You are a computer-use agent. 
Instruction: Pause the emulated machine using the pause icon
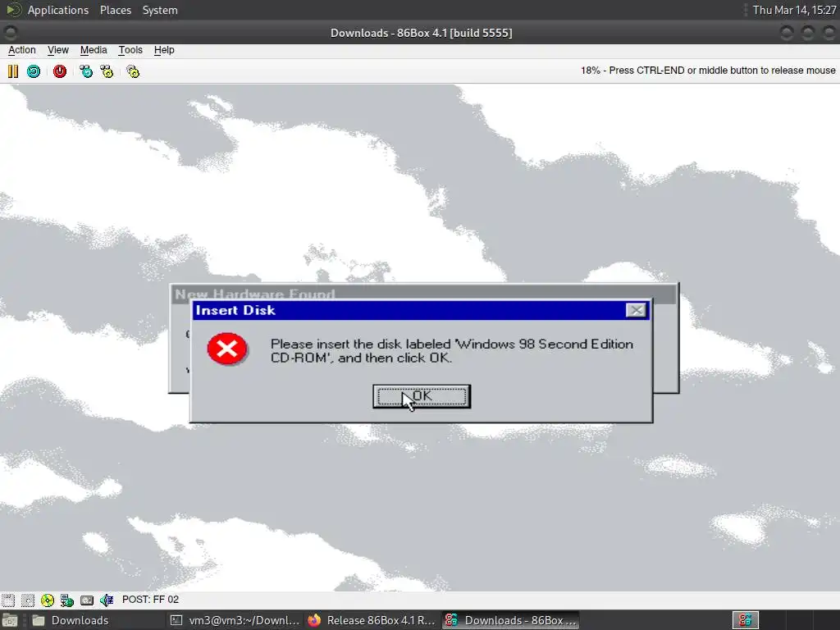click(13, 71)
